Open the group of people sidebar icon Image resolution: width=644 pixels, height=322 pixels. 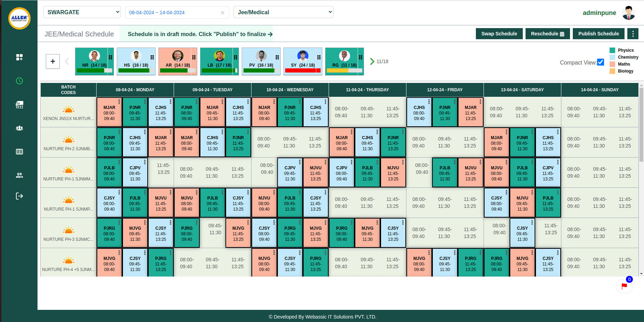[x=19, y=128]
